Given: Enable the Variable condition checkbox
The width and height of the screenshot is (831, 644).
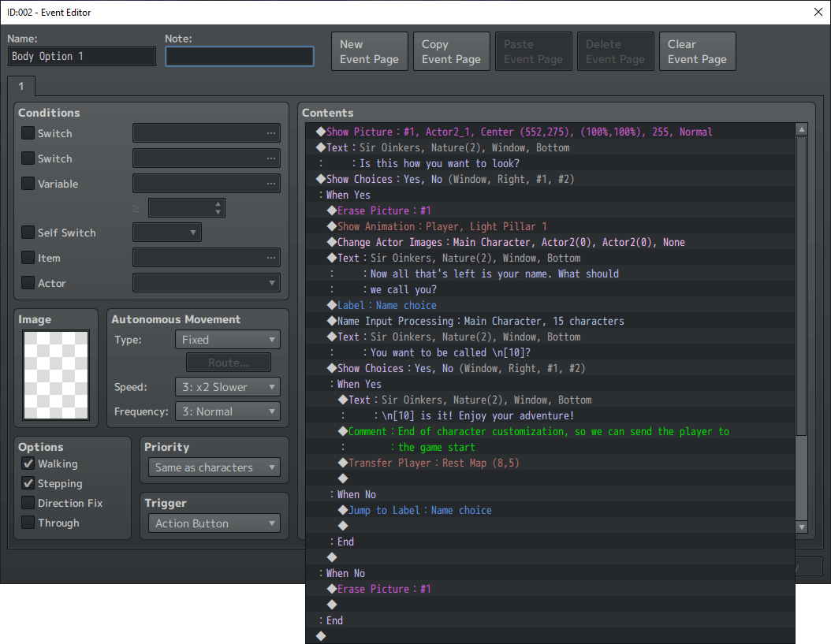Looking at the screenshot, I should click(28, 184).
